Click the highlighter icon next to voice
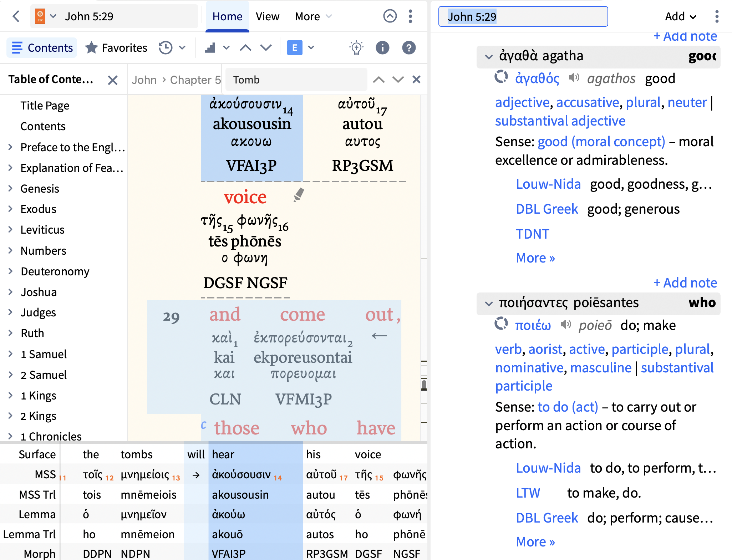Viewport: 732px width, 560px height. pos(299,195)
